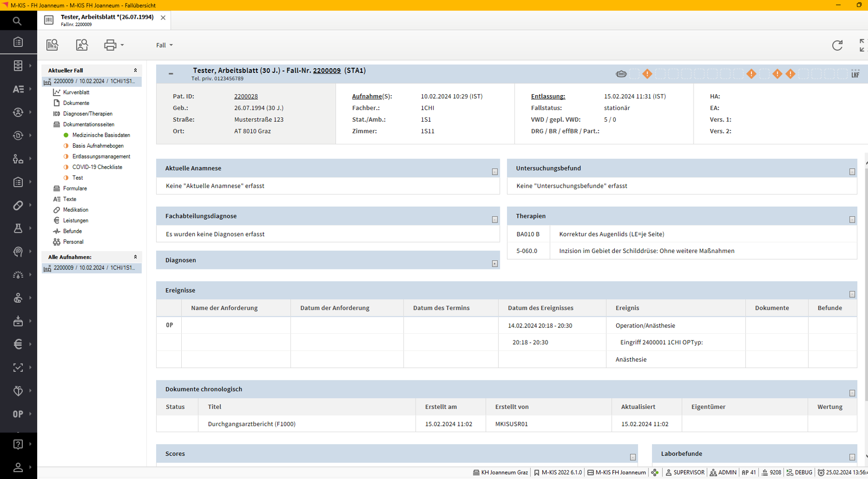Click the patient search toolbar icon

(x=82, y=45)
